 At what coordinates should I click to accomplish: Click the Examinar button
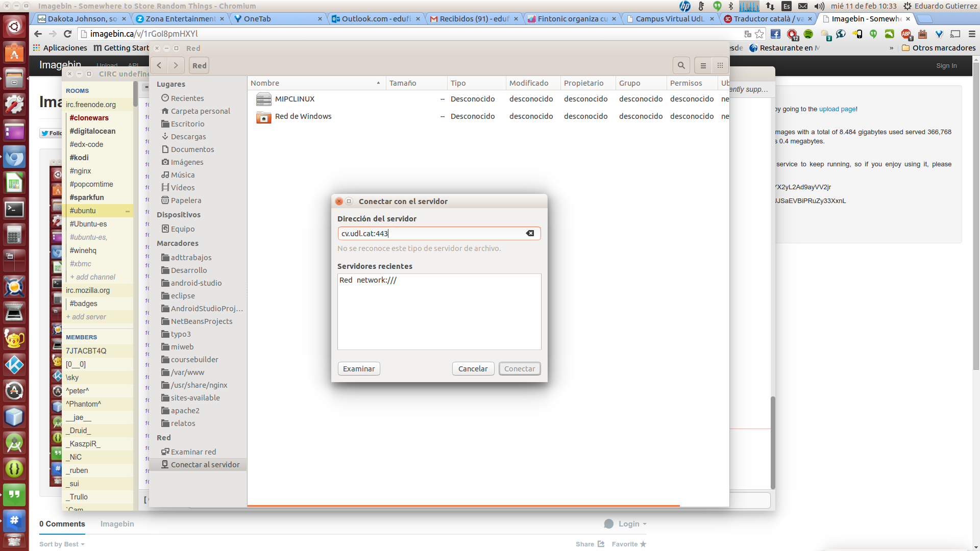tap(359, 369)
